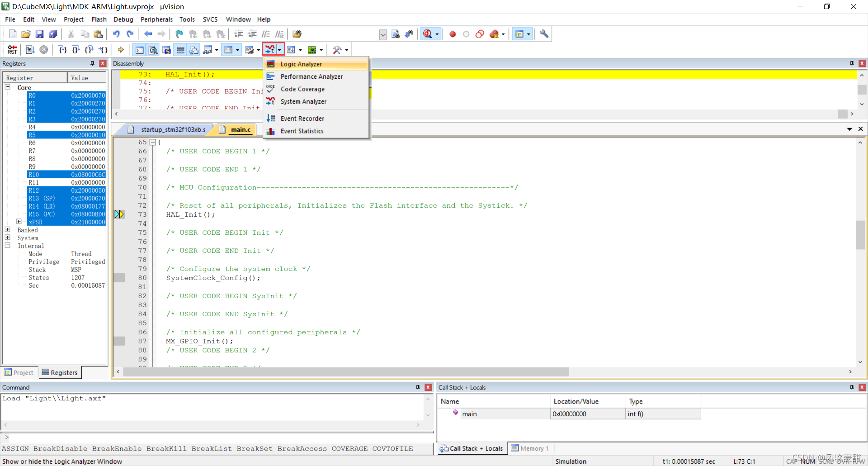This screenshot has height=466, width=868.
Task: Click the Disable All Breakpoints icon
Action: (480, 34)
